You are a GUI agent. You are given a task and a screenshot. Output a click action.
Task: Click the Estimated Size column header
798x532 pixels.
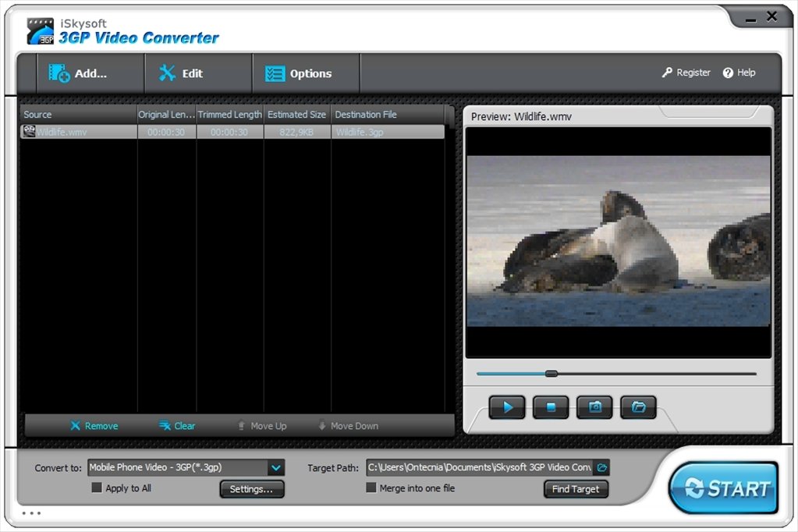(x=297, y=115)
